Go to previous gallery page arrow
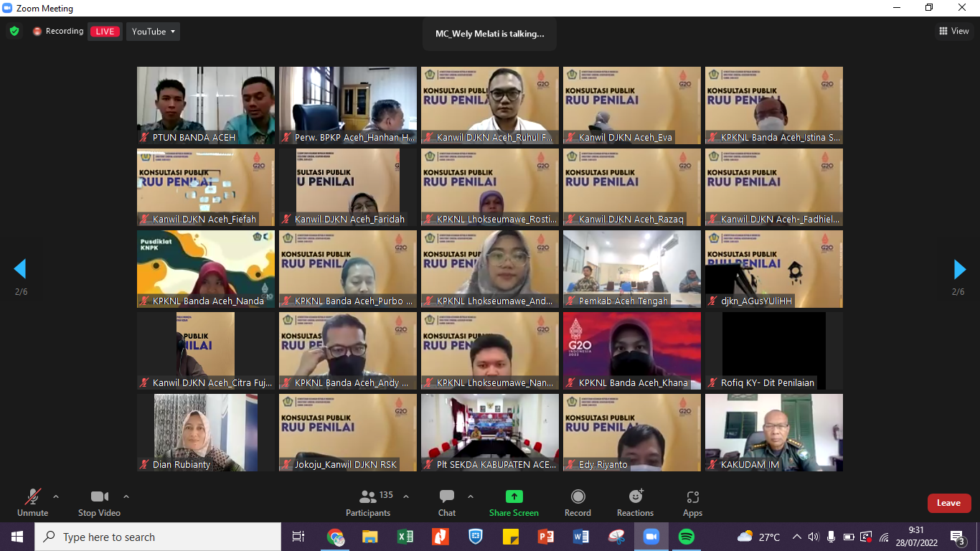Image resolution: width=980 pixels, height=551 pixels. tap(20, 270)
